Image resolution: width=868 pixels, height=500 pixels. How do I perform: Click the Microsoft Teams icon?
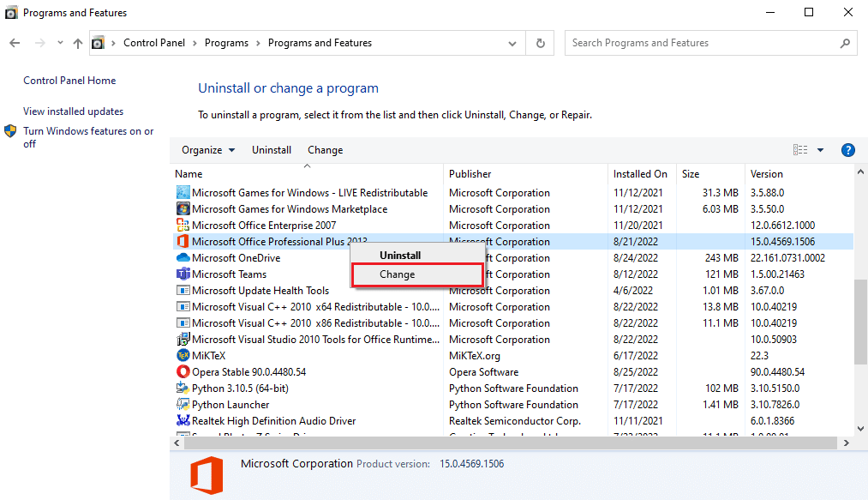[183, 274]
